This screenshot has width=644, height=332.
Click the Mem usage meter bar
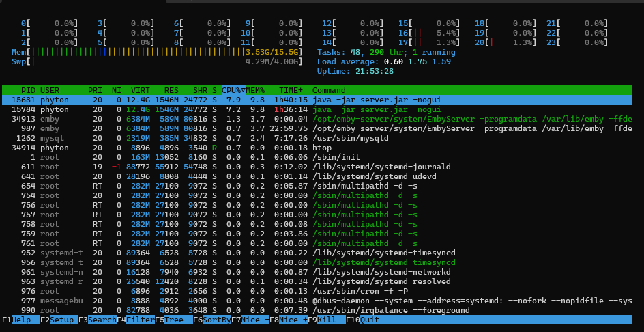click(157, 52)
